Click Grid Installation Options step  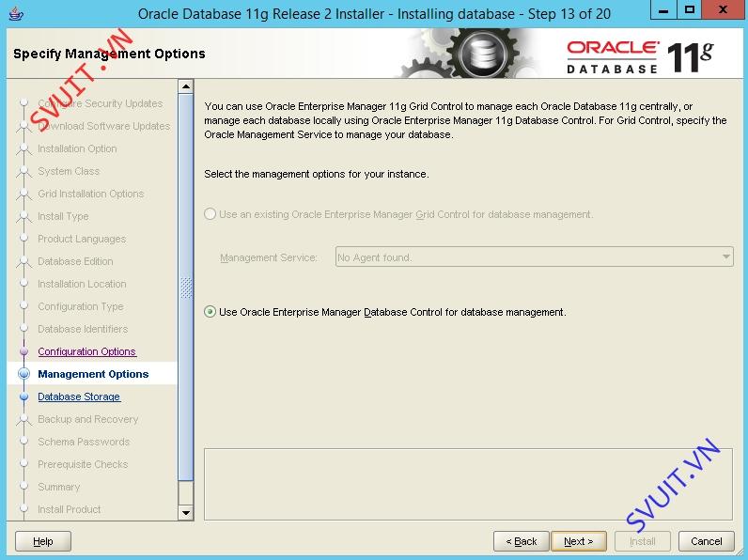pos(90,194)
